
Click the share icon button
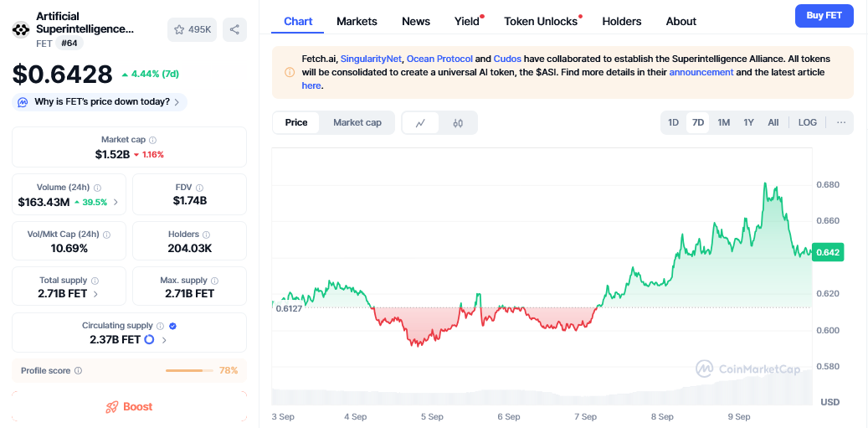point(234,30)
